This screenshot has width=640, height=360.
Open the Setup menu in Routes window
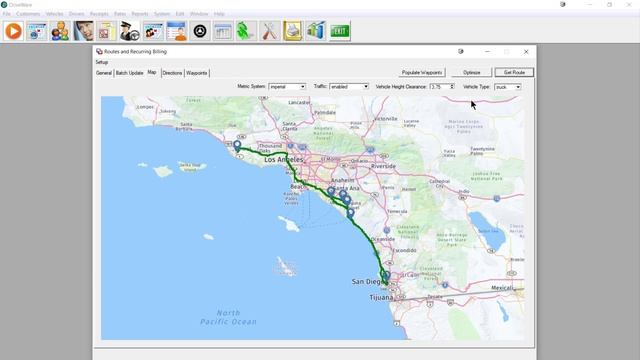pos(102,62)
